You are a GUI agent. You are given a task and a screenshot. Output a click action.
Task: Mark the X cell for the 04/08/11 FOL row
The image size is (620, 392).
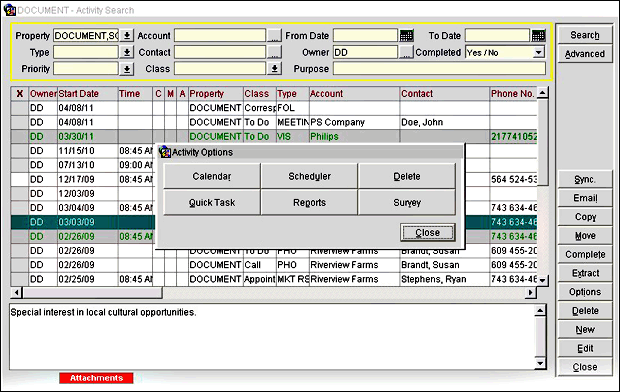[20, 108]
